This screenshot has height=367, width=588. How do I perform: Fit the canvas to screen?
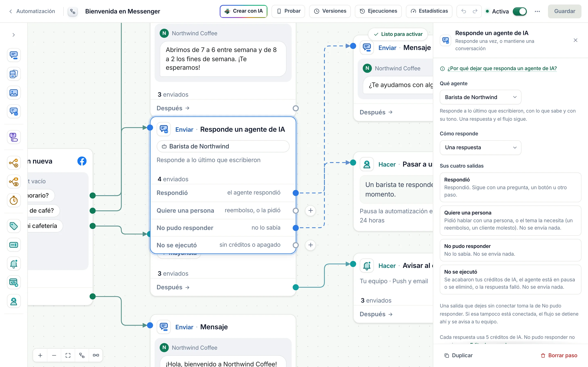point(68,355)
